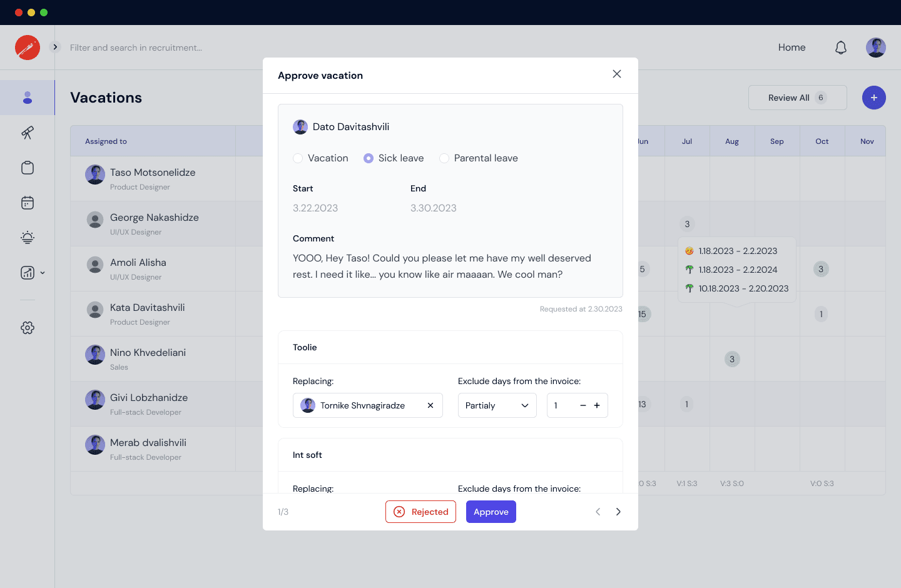The height and width of the screenshot is (588, 901).
Task: Open the calendar Vacations section
Action: point(28,203)
